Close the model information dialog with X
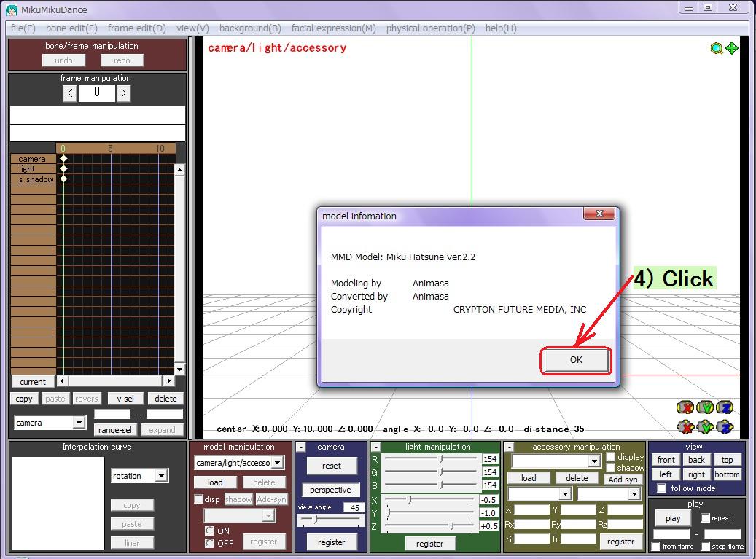Image resolution: width=756 pixels, height=559 pixels. [x=599, y=214]
